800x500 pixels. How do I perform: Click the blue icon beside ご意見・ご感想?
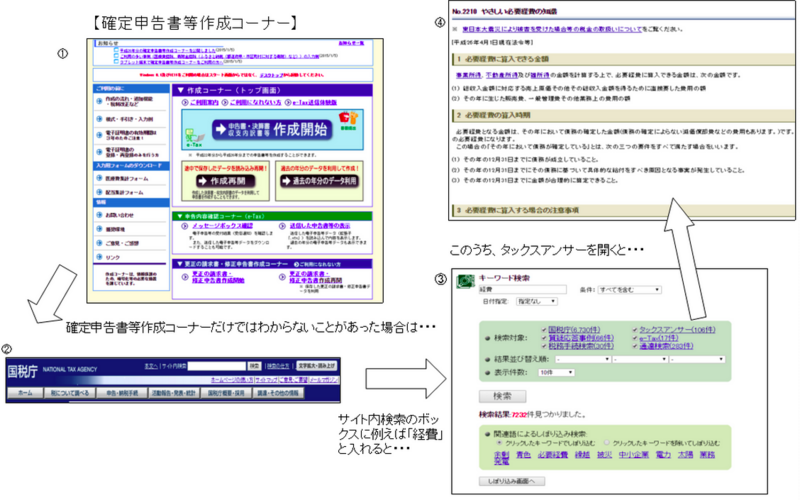(x=99, y=243)
